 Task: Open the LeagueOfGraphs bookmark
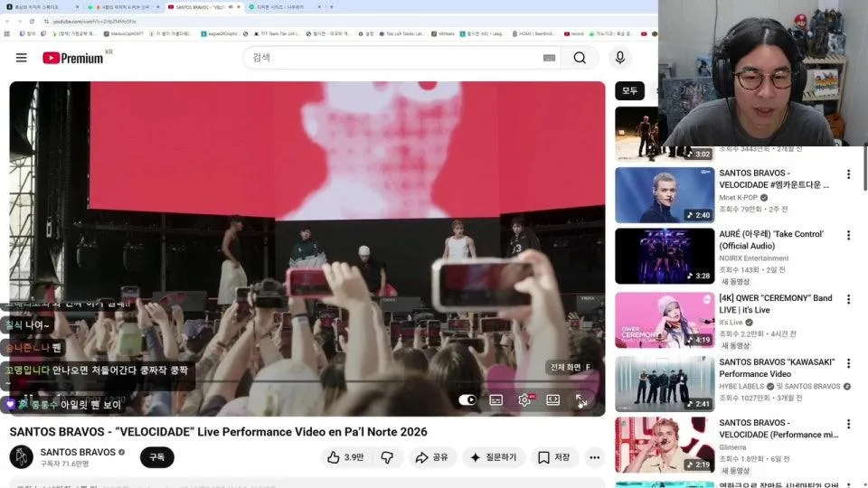(219, 33)
